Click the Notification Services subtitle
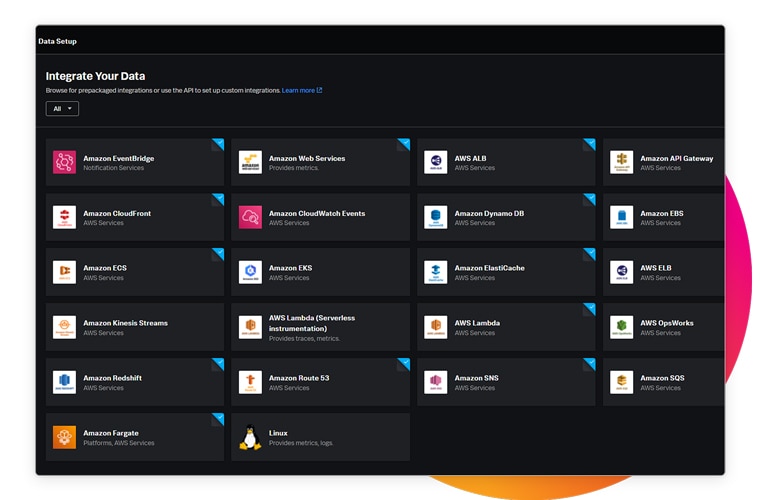The height and width of the screenshot is (500, 760). (113, 168)
